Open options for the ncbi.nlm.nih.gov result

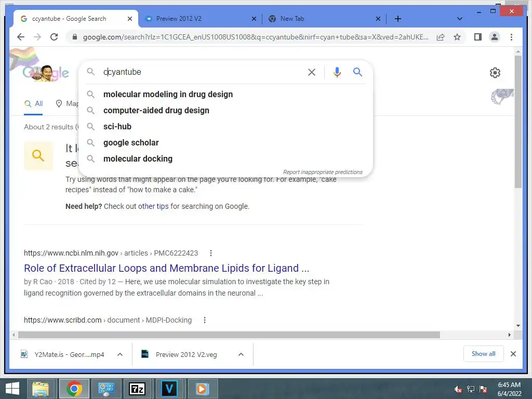point(211,253)
